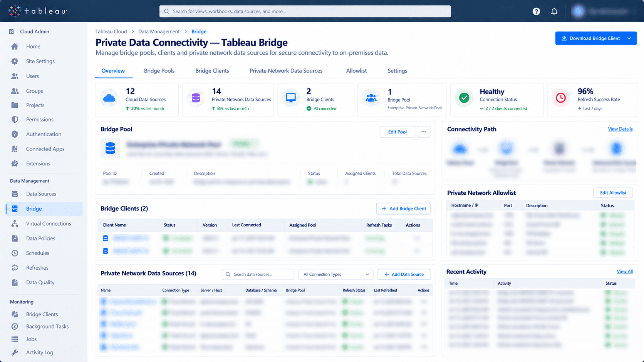
Task: Open Bridge Pool more options ellipsis
Action: [x=424, y=132]
